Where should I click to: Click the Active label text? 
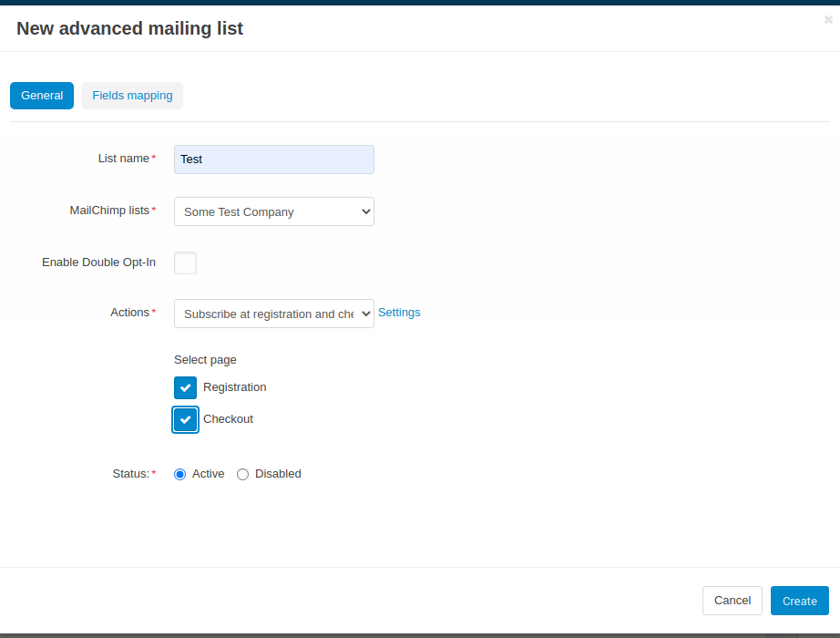pos(209,473)
